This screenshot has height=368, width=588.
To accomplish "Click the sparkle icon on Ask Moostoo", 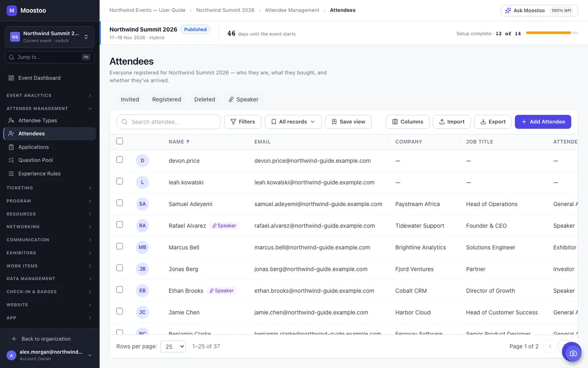I will click(508, 10).
